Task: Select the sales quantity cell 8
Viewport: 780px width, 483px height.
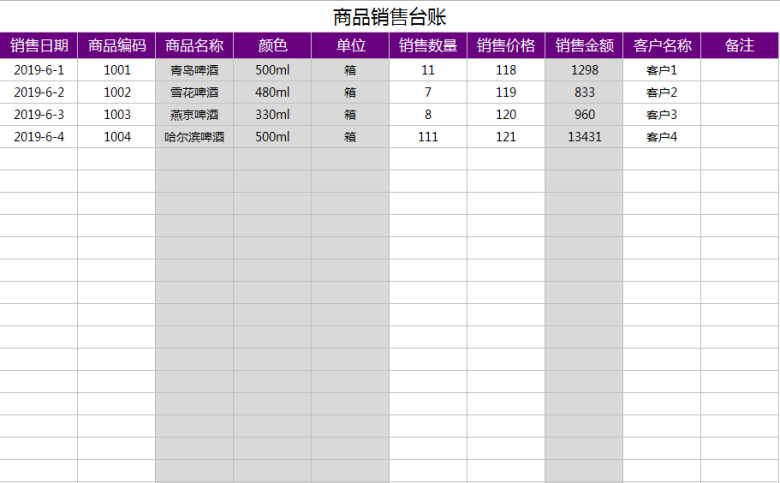Action: point(428,115)
